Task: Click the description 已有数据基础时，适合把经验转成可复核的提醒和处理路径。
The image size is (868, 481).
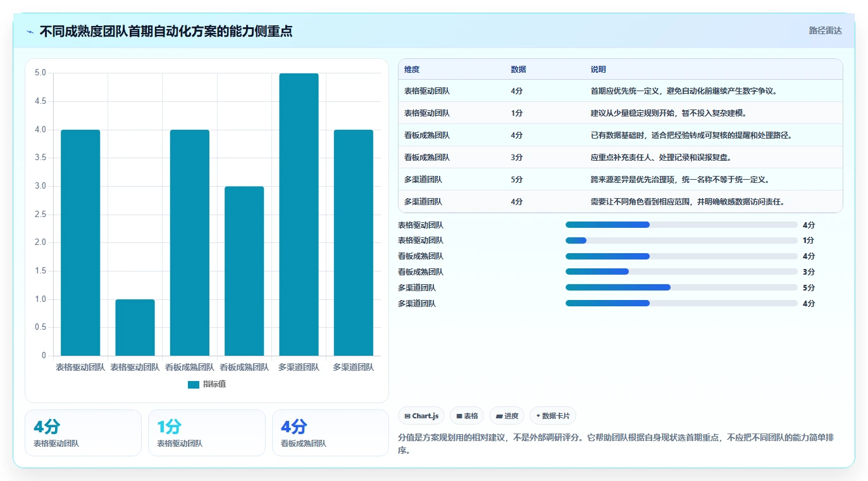Action: pos(691,135)
